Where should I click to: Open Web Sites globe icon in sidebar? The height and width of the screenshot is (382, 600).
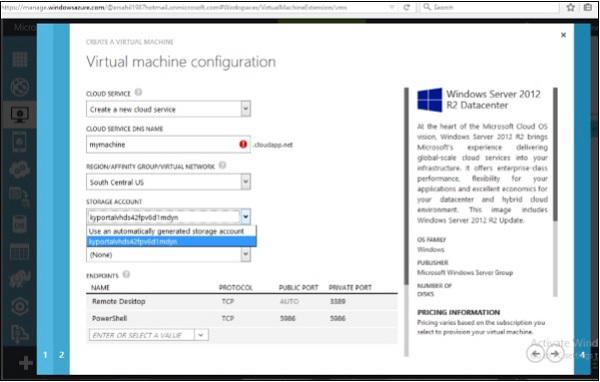[x=20, y=87]
